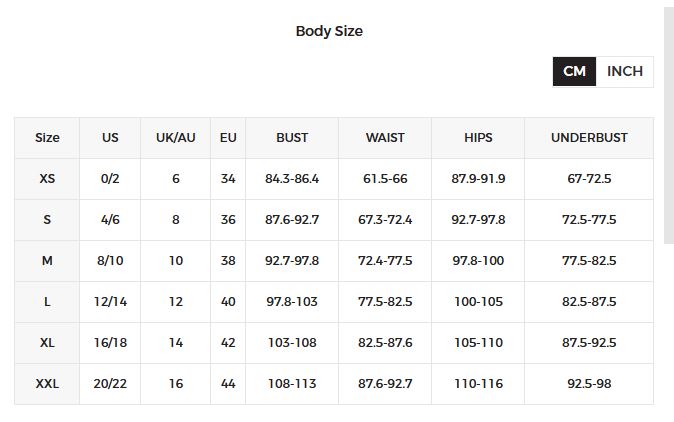The height and width of the screenshot is (422, 674).
Task: Switch units to CM
Action: 574,71
